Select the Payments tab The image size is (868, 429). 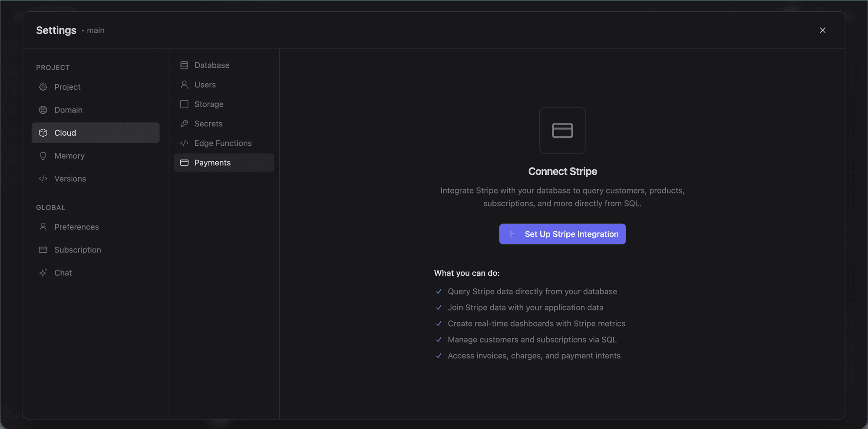pyautogui.click(x=224, y=163)
